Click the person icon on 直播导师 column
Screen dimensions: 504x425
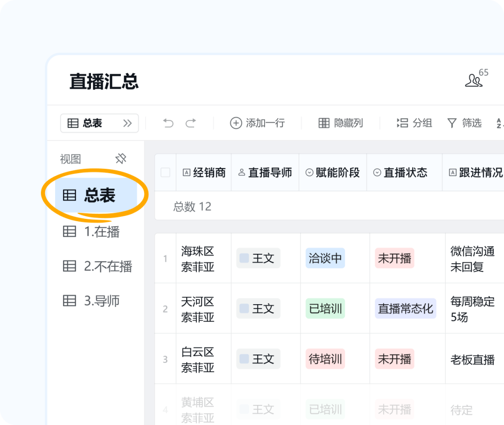pos(242,172)
